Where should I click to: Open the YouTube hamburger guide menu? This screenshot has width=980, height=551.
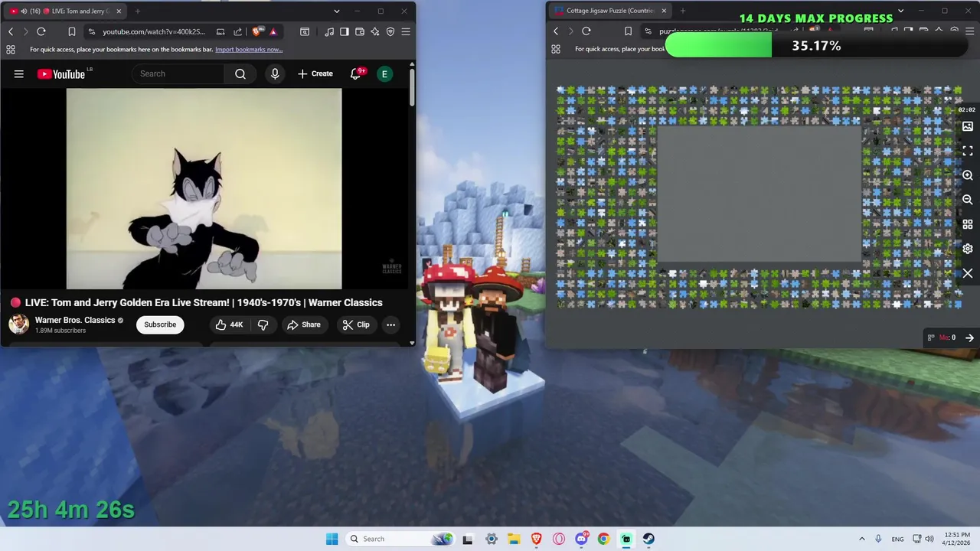18,73
